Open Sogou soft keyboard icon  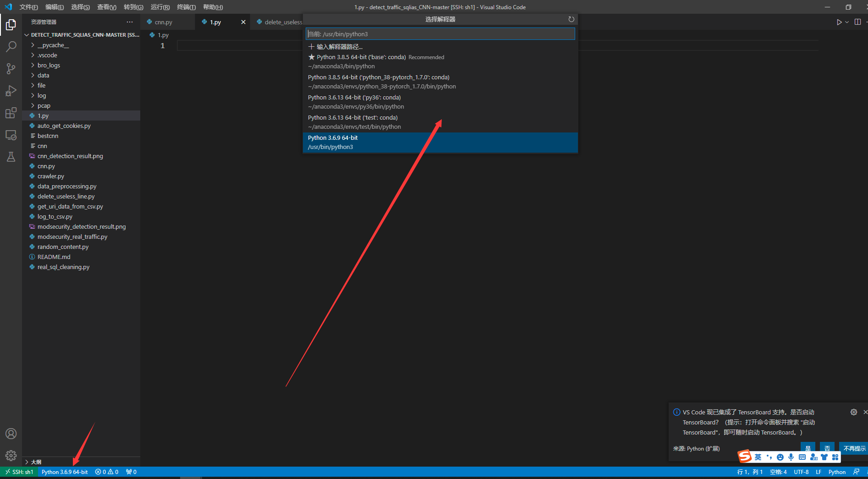pyautogui.click(x=802, y=457)
